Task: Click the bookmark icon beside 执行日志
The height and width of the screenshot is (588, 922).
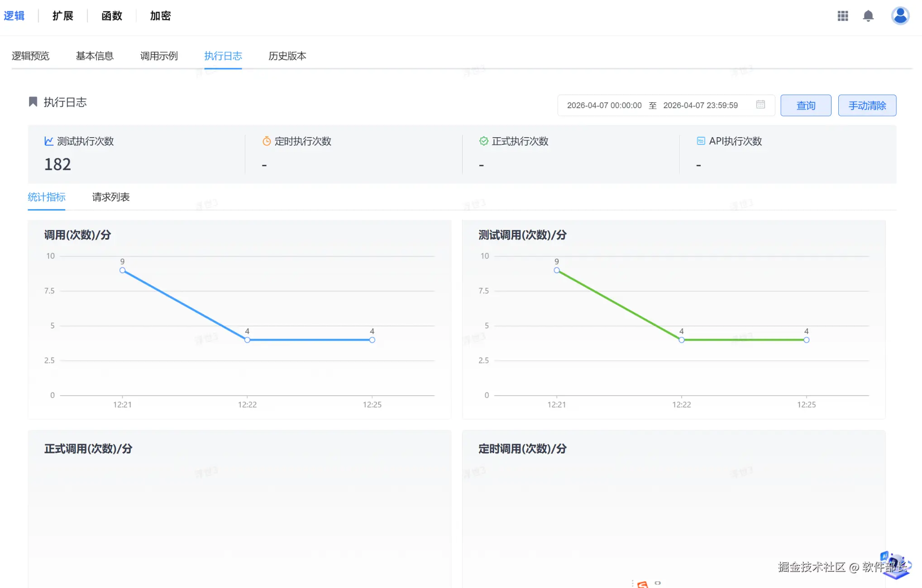Action: [33, 102]
